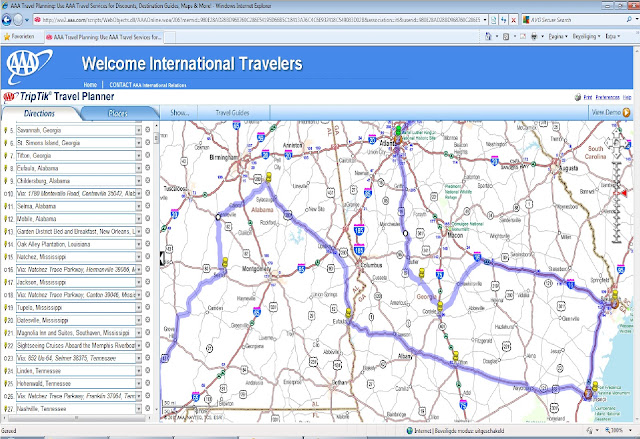Click the zoom 100% status bar control

[617, 430]
